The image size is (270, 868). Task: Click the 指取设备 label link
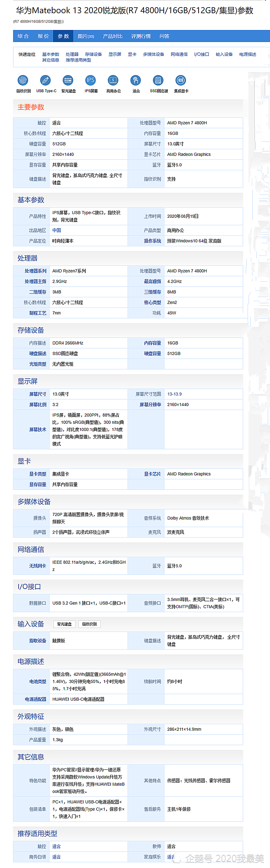[38, 641]
